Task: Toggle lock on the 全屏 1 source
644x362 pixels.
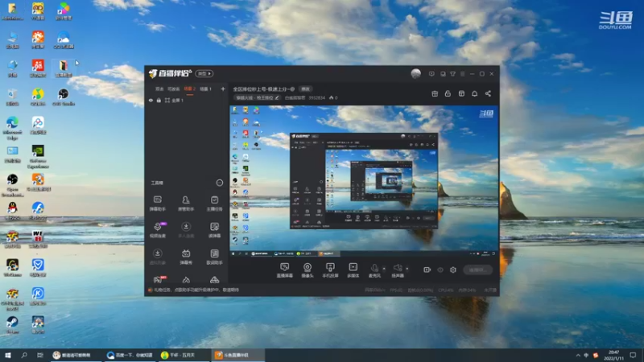Action: (159, 100)
